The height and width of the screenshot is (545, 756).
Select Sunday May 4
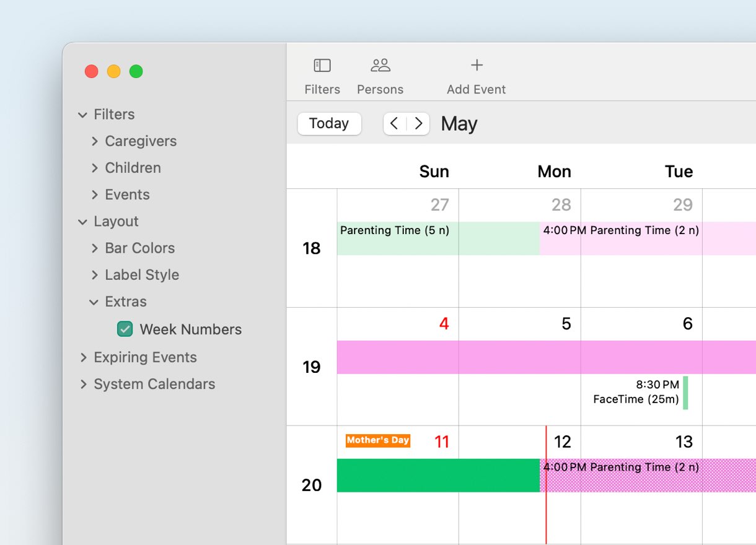(x=444, y=324)
